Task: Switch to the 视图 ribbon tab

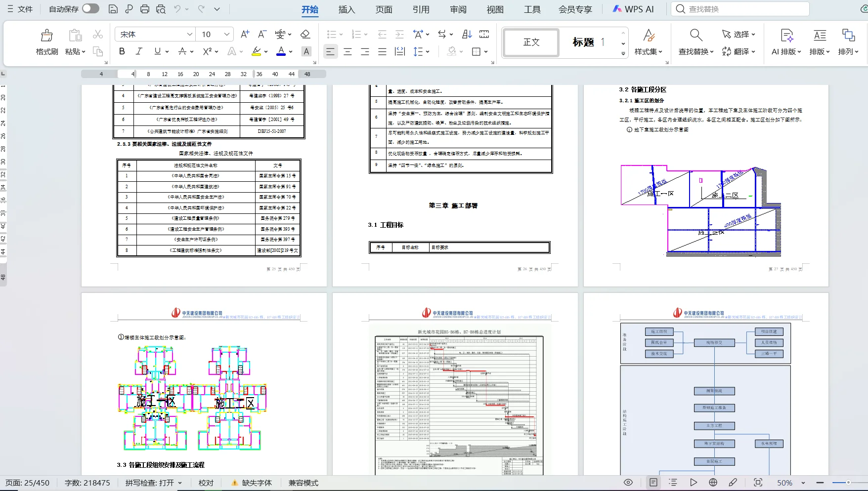Action: [495, 9]
